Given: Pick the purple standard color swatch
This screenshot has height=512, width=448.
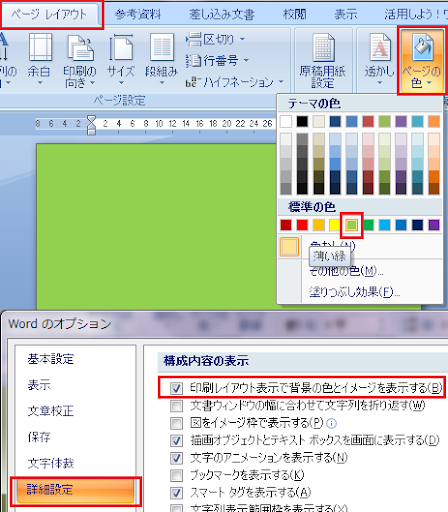Looking at the screenshot, I should click(x=434, y=225).
